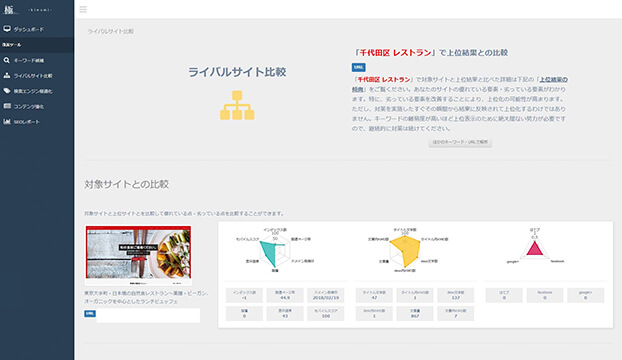Image resolution: width=622 pixels, height=360 pixels.
Task: Open the restaurant website preview thumbnail
Action: click(138, 255)
